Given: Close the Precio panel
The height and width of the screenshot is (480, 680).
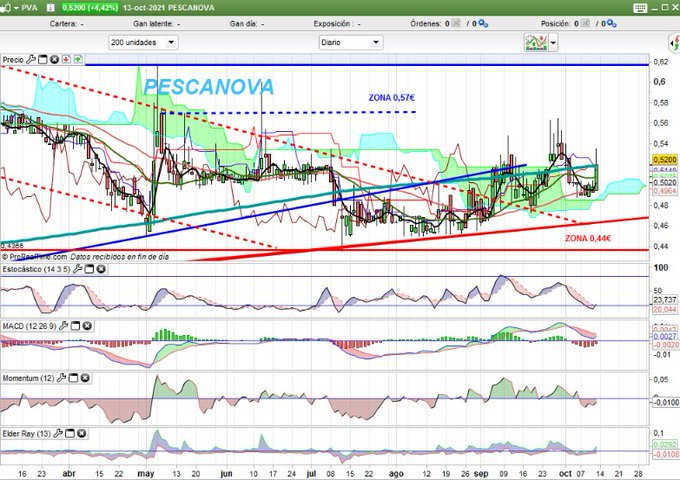Looking at the screenshot, I should [54, 59].
